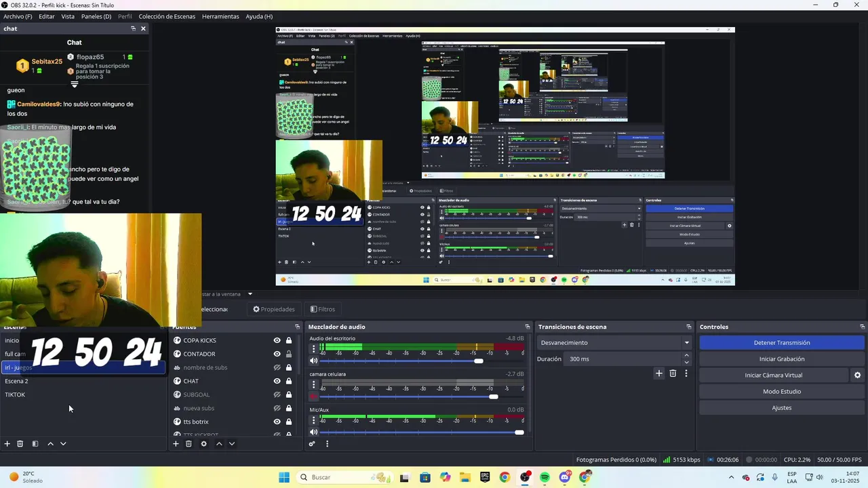Mute Audio del escritorio
The image size is (868, 488).
tap(313, 361)
